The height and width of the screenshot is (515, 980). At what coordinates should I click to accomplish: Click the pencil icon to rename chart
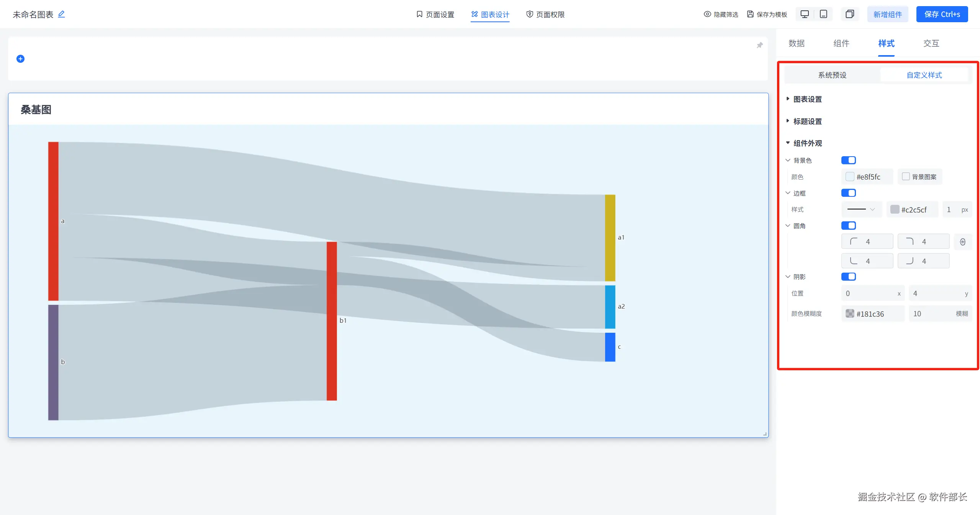pyautogui.click(x=61, y=14)
